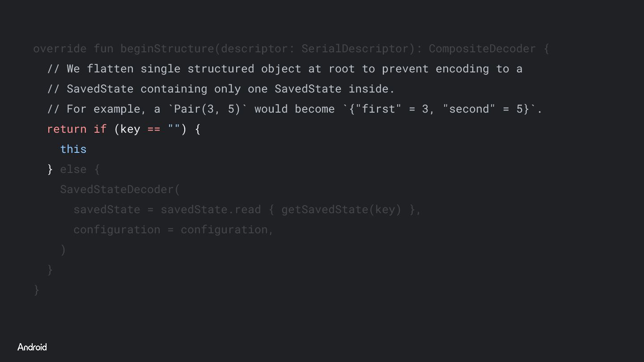Click the 'SavedStateDecoder(' constructor call
This screenshot has width=644, height=362.
(x=120, y=189)
